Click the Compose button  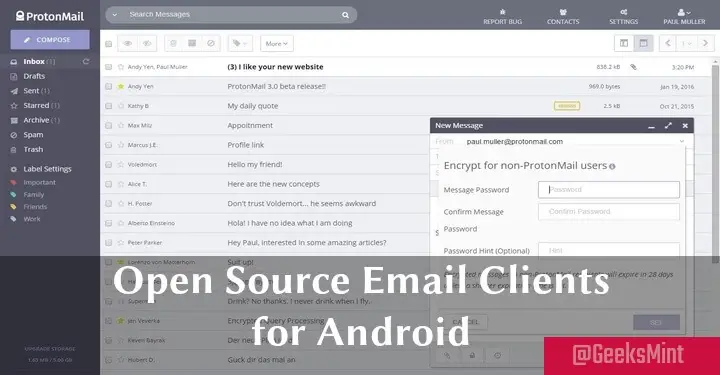[50, 40]
